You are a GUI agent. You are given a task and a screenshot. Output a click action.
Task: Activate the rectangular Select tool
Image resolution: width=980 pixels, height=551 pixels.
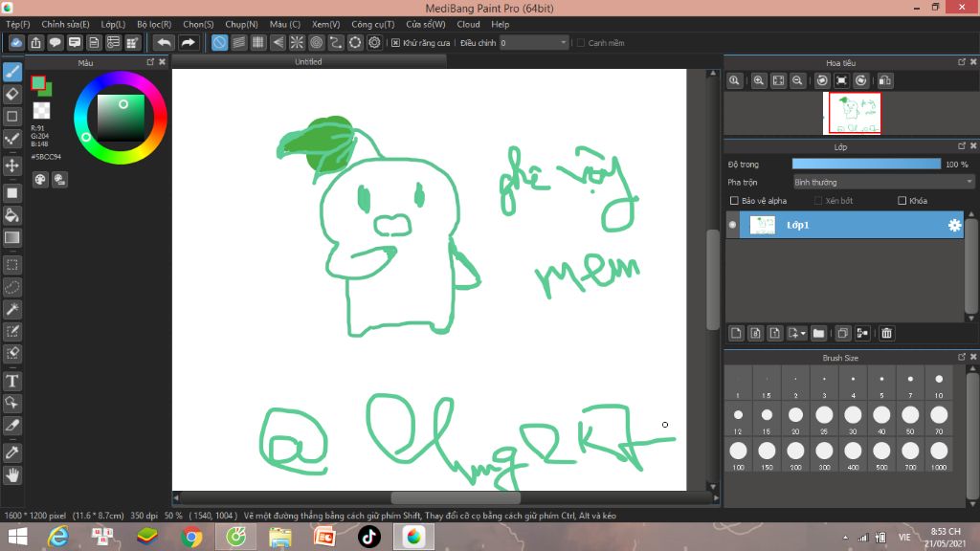click(x=12, y=265)
